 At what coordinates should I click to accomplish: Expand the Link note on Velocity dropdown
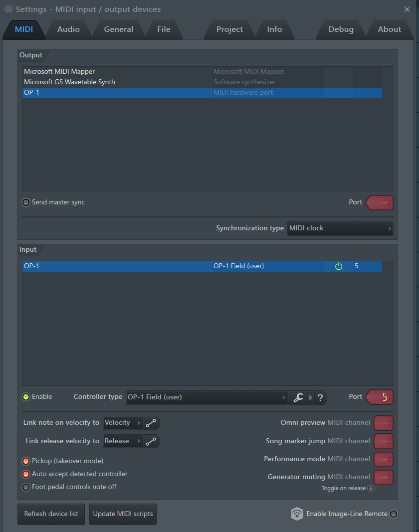(122, 423)
